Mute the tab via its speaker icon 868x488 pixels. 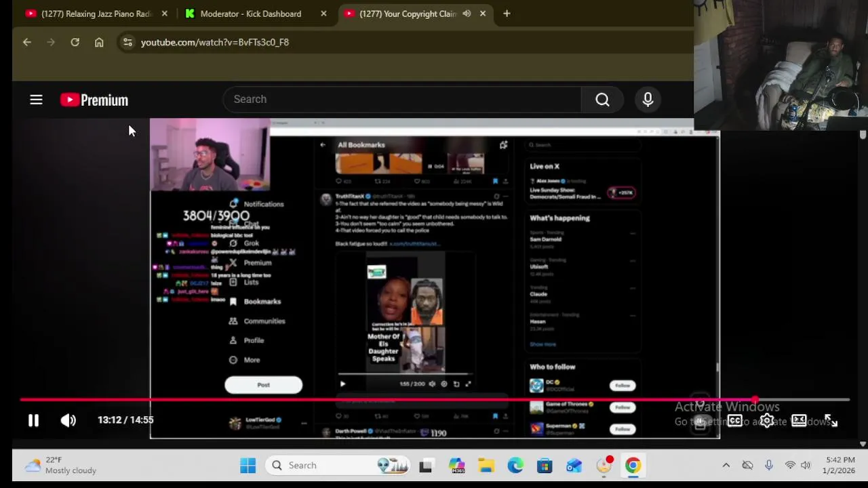click(467, 14)
